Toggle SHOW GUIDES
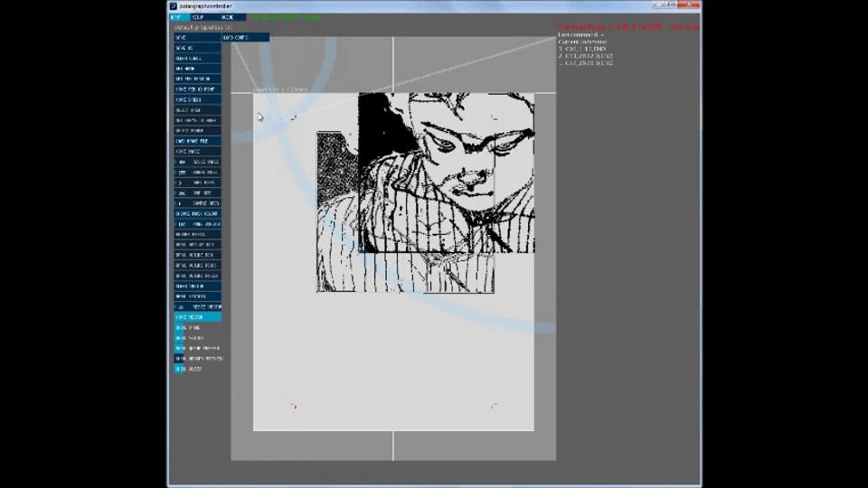 click(x=180, y=369)
